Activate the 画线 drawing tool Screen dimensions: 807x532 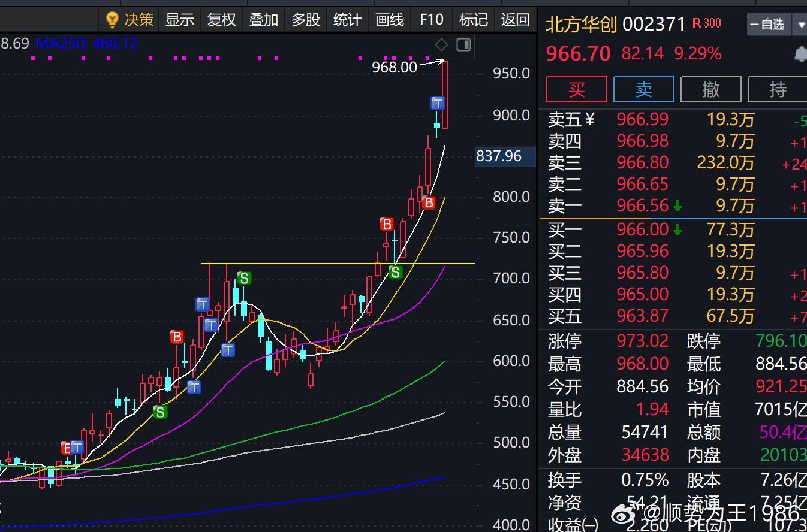coord(390,20)
